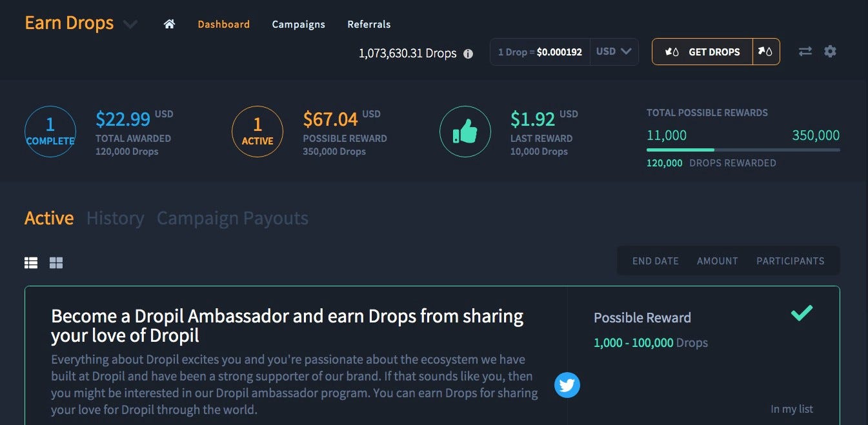Image resolution: width=868 pixels, height=425 pixels.
Task: Switch to grid view layout
Action: (x=56, y=262)
